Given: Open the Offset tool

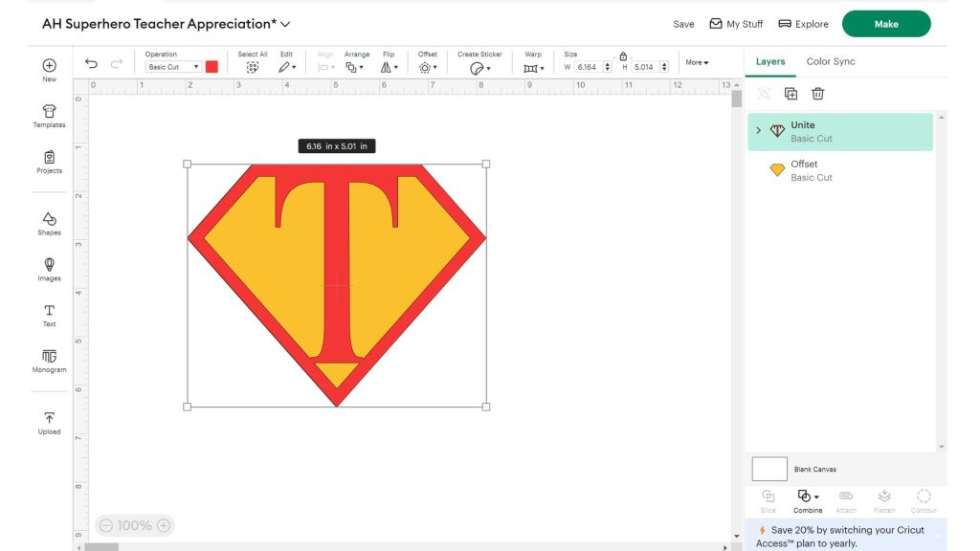Looking at the screenshot, I should pyautogui.click(x=428, y=68).
